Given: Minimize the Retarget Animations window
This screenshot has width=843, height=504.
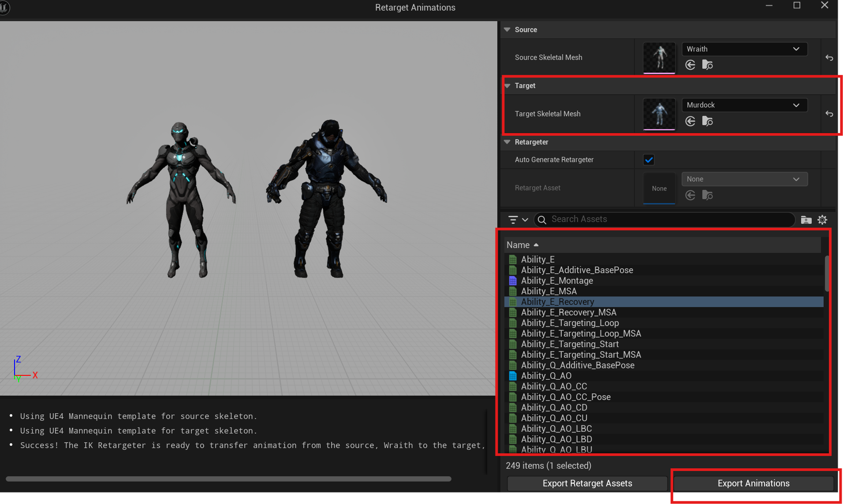Looking at the screenshot, I should pos(769,6).
